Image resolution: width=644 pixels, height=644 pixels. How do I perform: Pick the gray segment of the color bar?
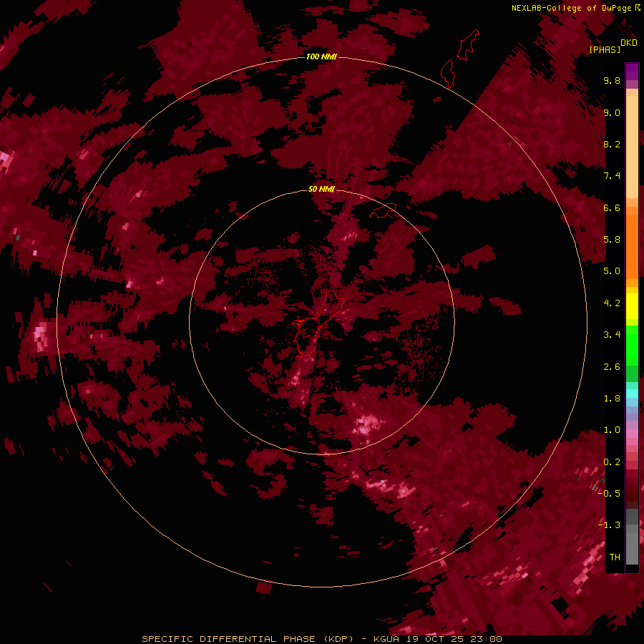[x=632, y=536]
